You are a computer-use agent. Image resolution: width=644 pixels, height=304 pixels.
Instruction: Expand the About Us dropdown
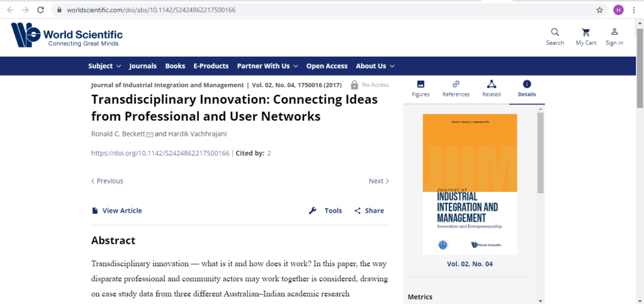click(375, 66)
